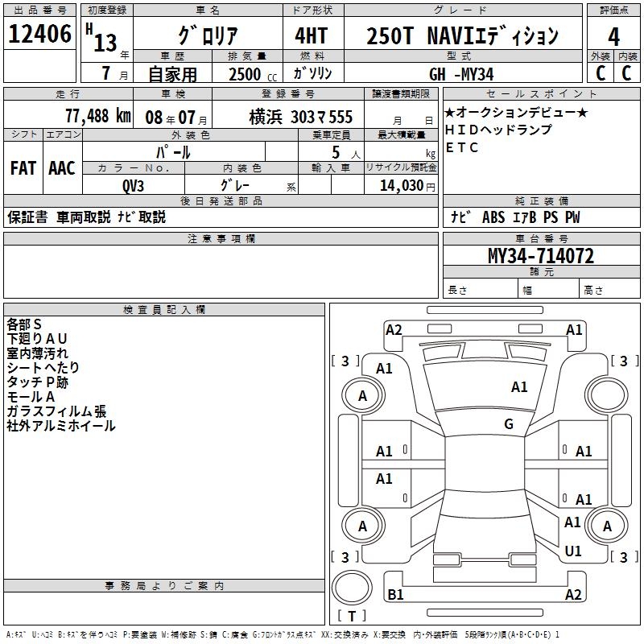Click registration number 横浜 303 マ 555
644x644 pixels.
pos(300,117)
